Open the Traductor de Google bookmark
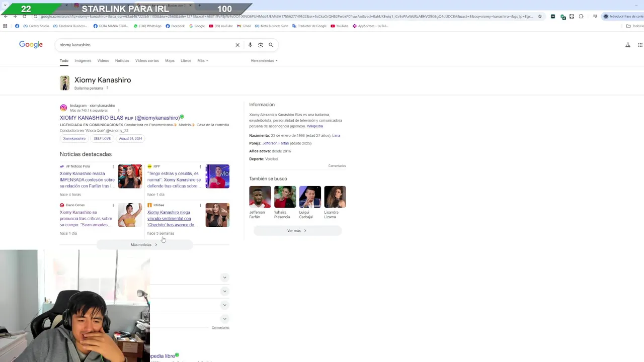The width and height of the screenshot is (644, 362). [x=309, y=26]
